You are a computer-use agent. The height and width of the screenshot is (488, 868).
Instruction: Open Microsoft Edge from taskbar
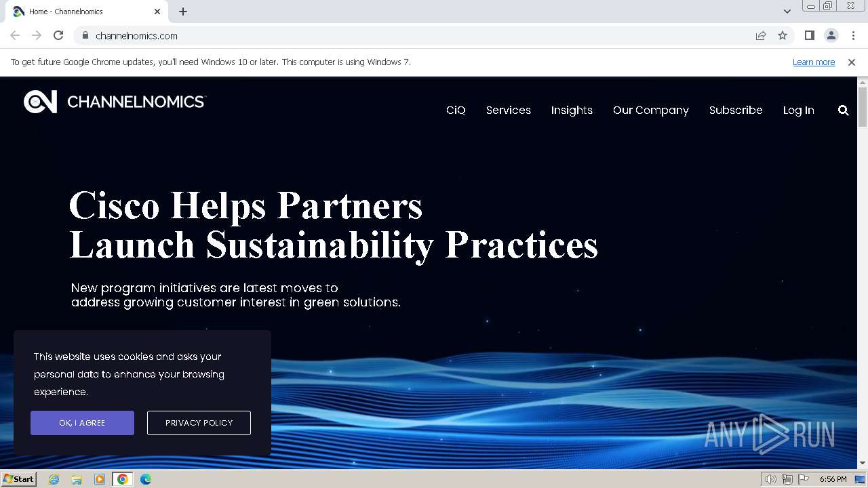[146, 479]
